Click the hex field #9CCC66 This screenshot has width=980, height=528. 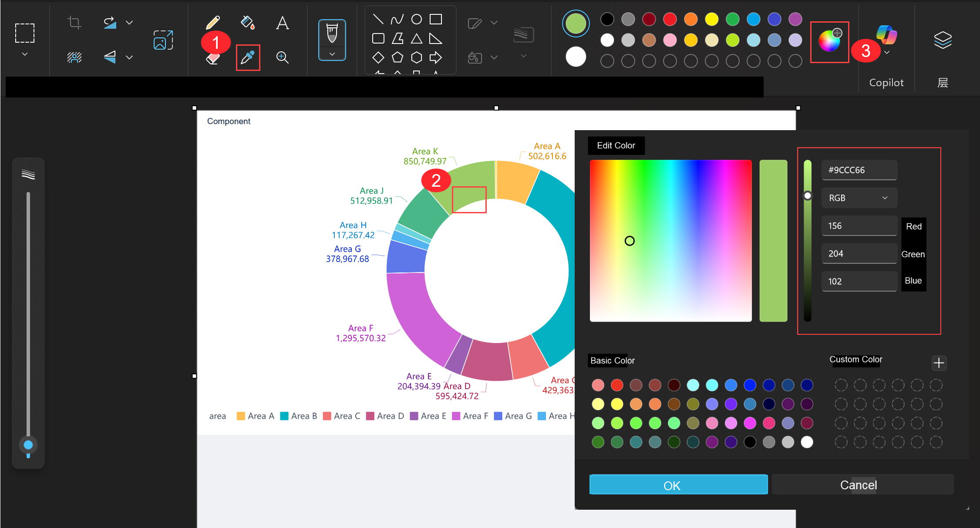[859, 170]
